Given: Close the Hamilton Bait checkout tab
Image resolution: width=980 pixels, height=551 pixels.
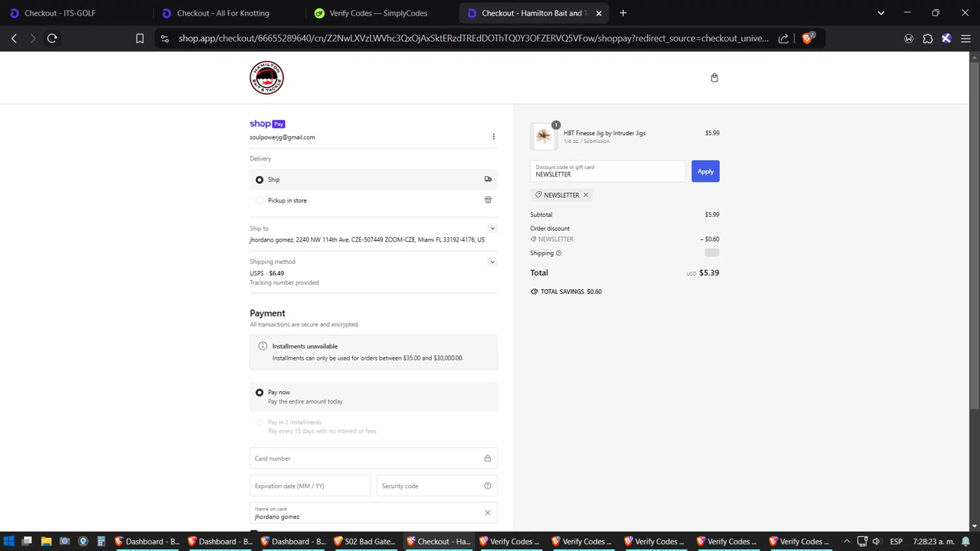Looking at the screenshot, I should click(599, 13).
